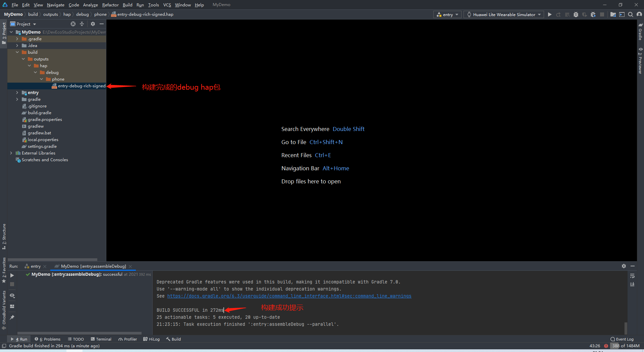Image resolution: width=644 pixels, height=352 pixels.
Task: Open Search Everywhere magnifier icon
Action: point(631,14)
